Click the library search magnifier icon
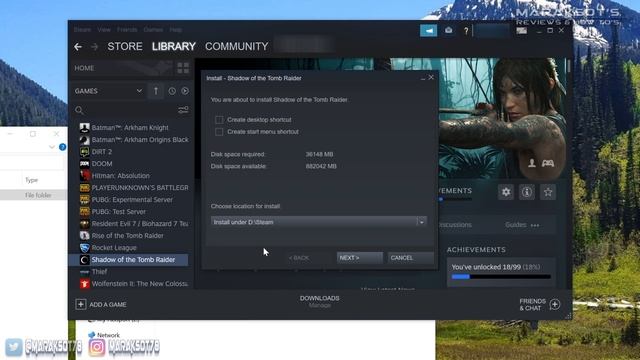This screenshot has width=640, height=360. [79, 110]
